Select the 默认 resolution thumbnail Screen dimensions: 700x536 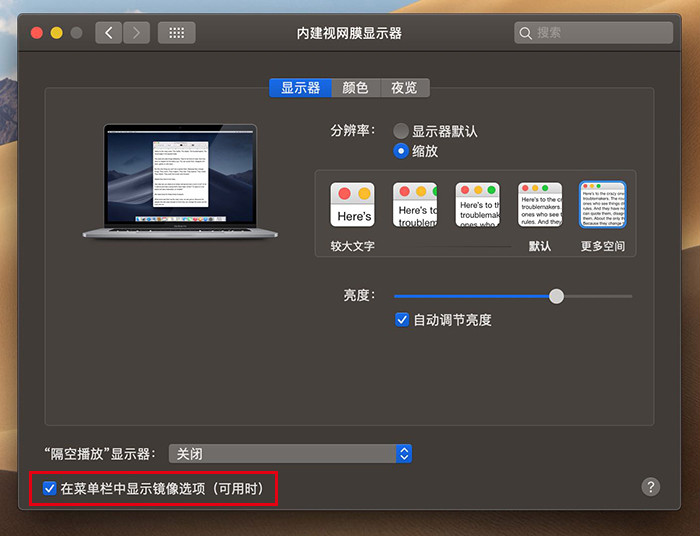pyautogui.click(x=539, y=205)
